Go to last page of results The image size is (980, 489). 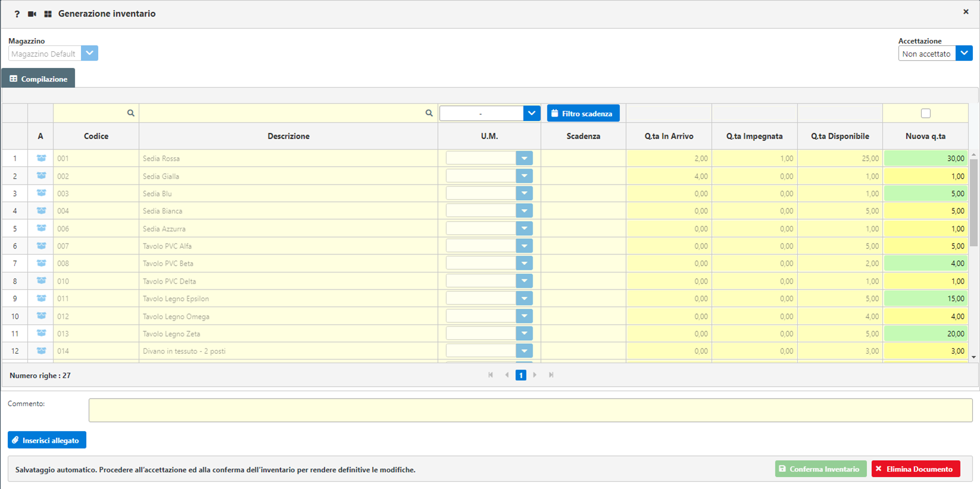pos(551,375)
